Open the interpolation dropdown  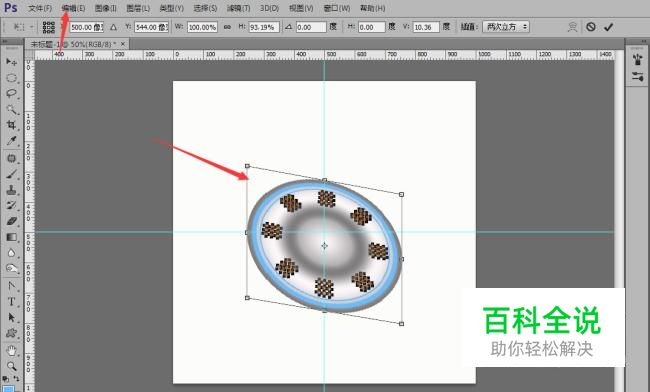click(506, 27)
